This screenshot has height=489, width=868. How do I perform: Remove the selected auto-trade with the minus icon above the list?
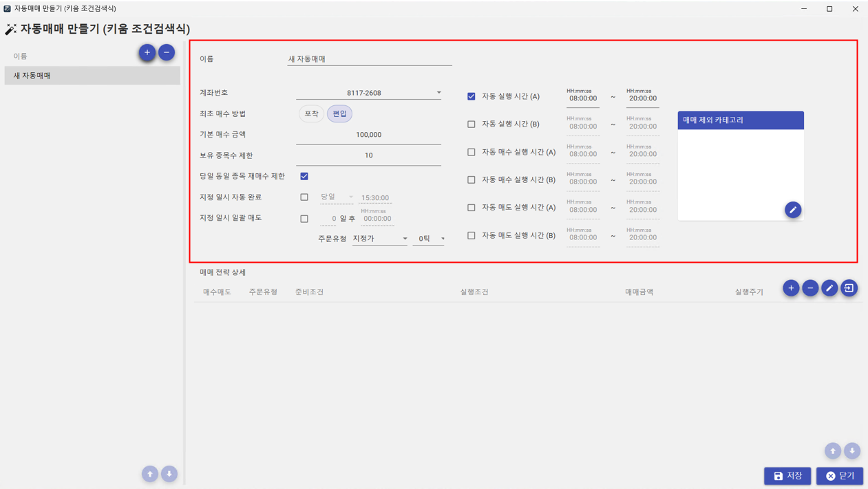[x=167, y=52]
